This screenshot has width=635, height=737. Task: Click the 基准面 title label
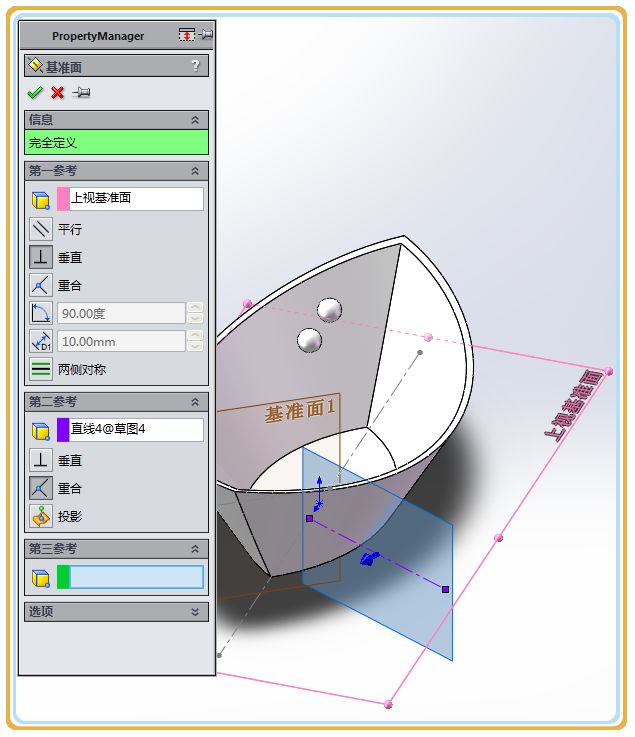pyautogui.click(x=64, y=67)
